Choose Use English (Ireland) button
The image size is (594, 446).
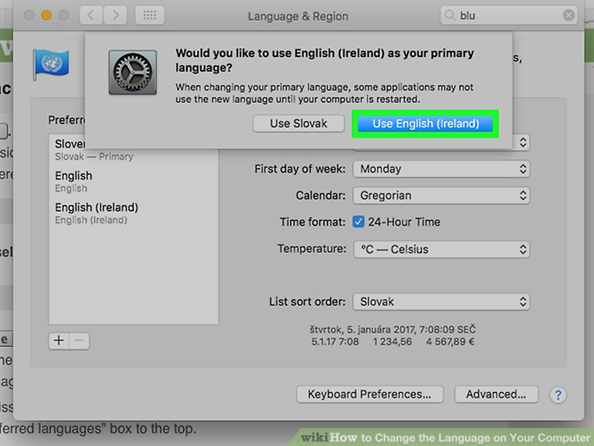[425, 124]
